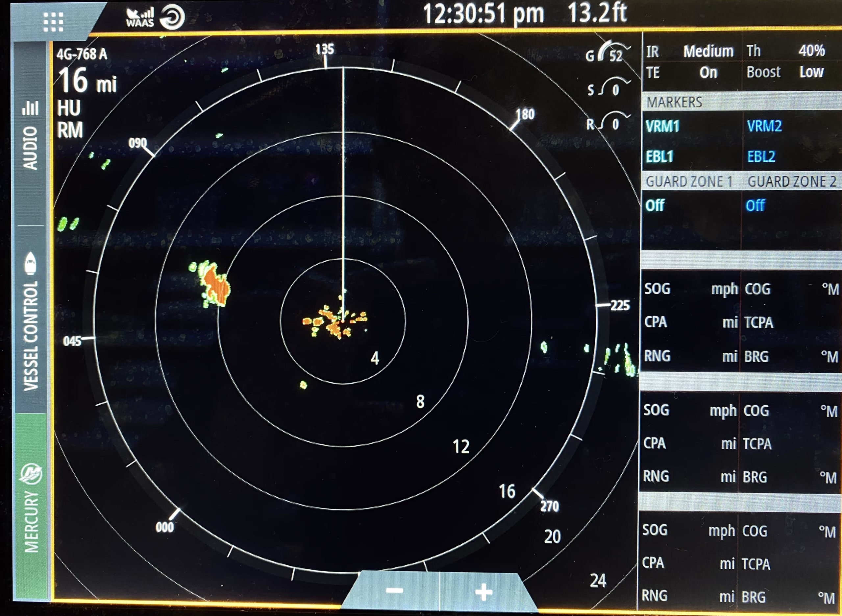
Task: Tap the 12:30:51 pm clock display
Action: click(483, 14)
